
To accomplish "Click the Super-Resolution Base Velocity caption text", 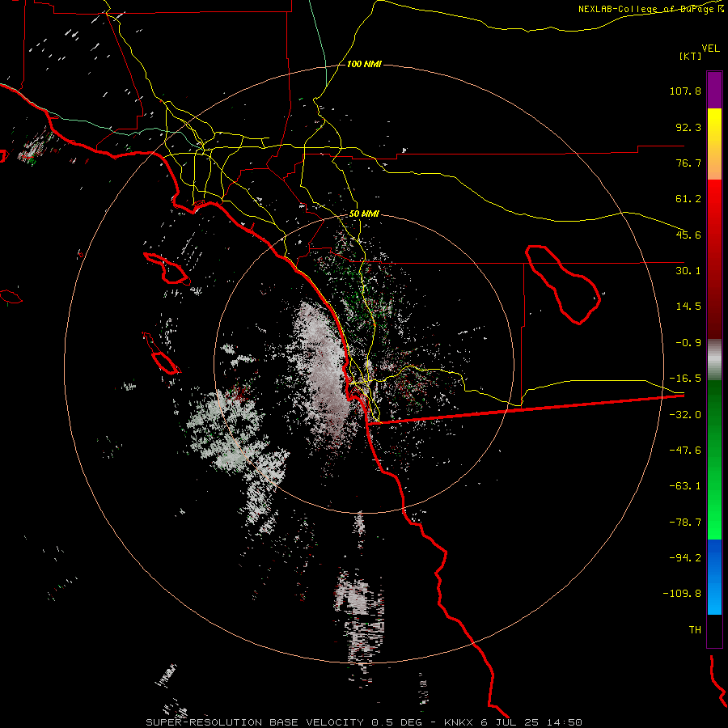I will [x=364, y=722].
